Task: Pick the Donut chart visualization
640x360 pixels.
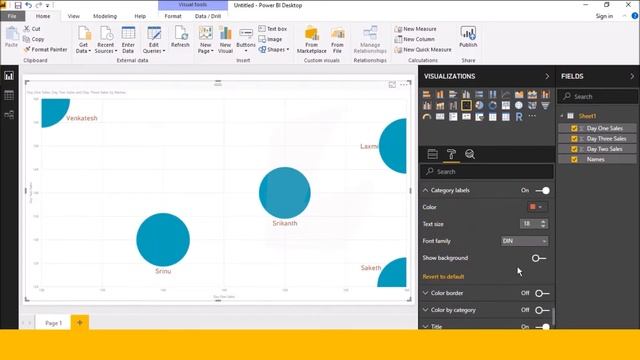Action: click(x=493, y=106)
